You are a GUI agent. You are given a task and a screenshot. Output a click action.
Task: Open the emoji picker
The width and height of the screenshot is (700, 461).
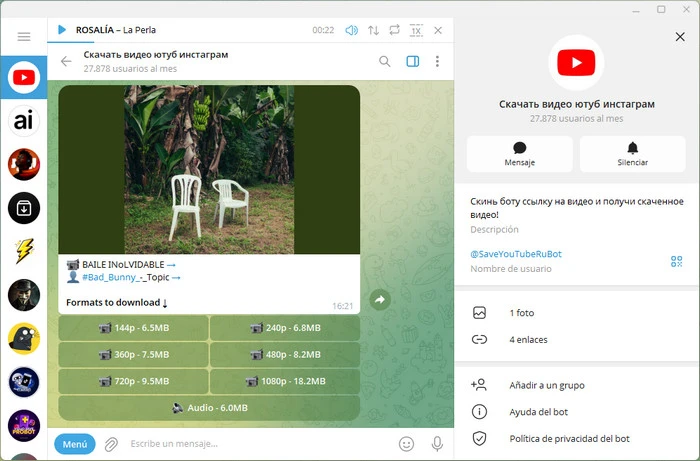tap(406, 444)
